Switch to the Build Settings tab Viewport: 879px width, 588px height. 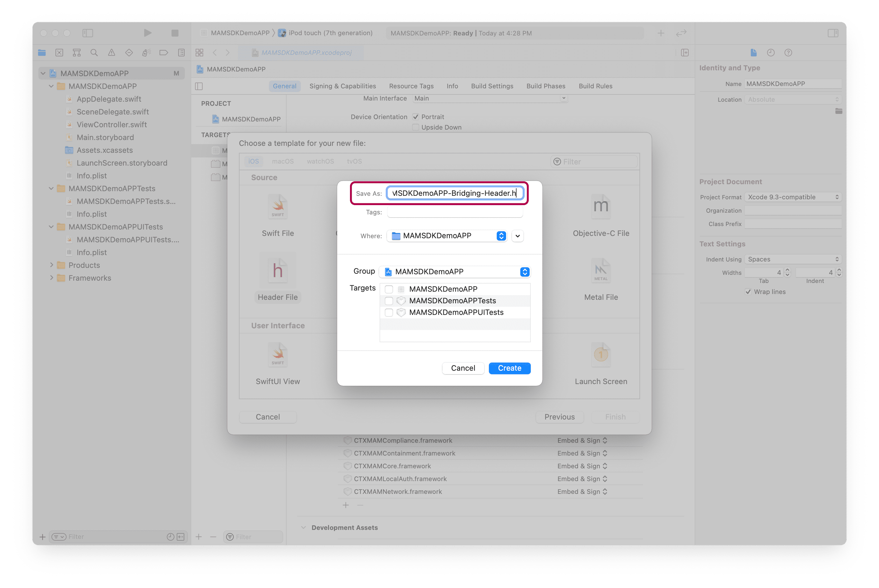click(x=492, y=86)
